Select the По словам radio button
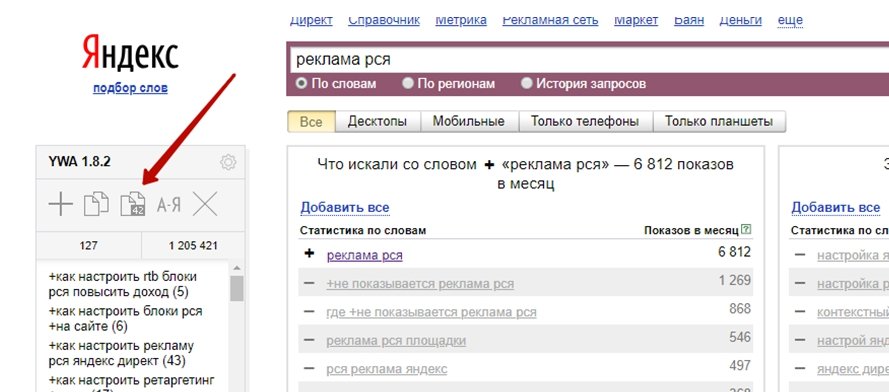889x392 pixels. point(302,83)
